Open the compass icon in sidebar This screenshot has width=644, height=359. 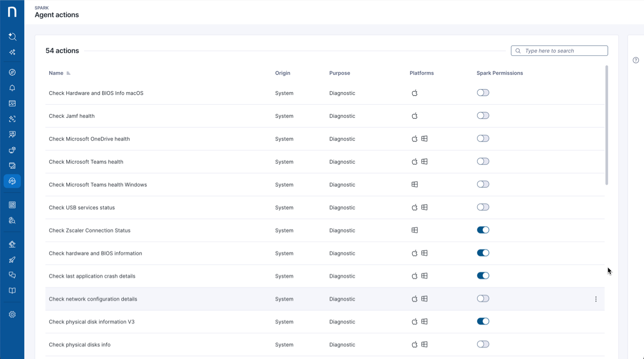[12, 73]
